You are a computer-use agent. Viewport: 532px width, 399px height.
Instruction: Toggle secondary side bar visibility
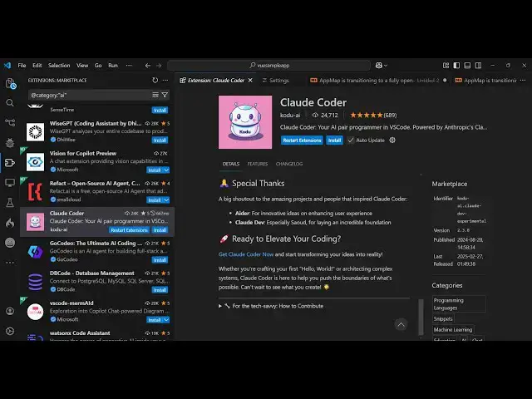478,66
